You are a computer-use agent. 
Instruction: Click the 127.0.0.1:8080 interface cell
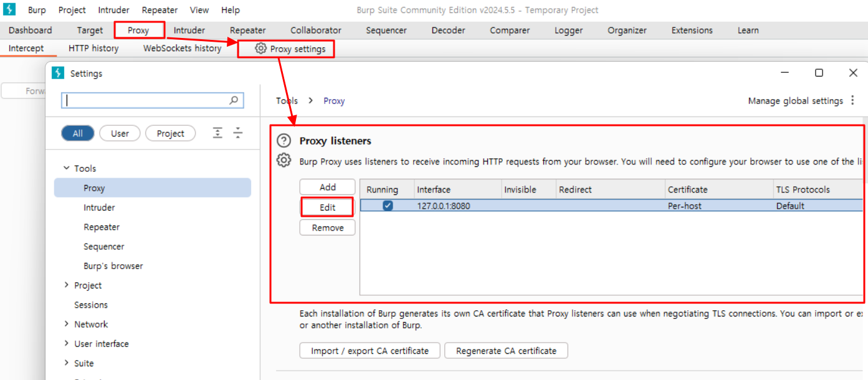click(x=458, y=206)
